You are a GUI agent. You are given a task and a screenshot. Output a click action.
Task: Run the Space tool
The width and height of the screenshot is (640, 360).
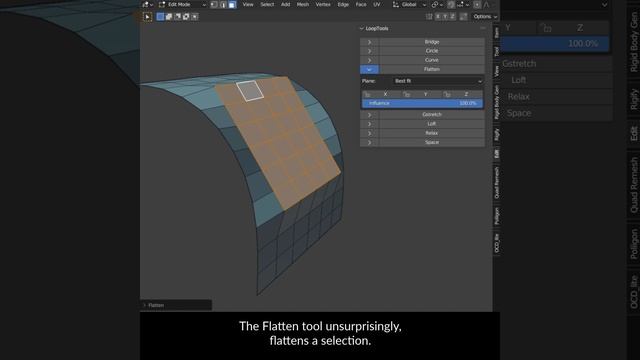click(432, 142)
